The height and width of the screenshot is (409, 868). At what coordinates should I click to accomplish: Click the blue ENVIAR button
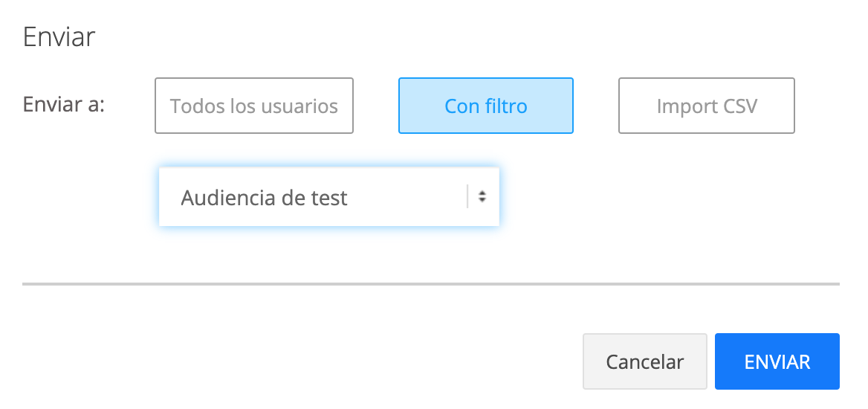tap(777, 361)
